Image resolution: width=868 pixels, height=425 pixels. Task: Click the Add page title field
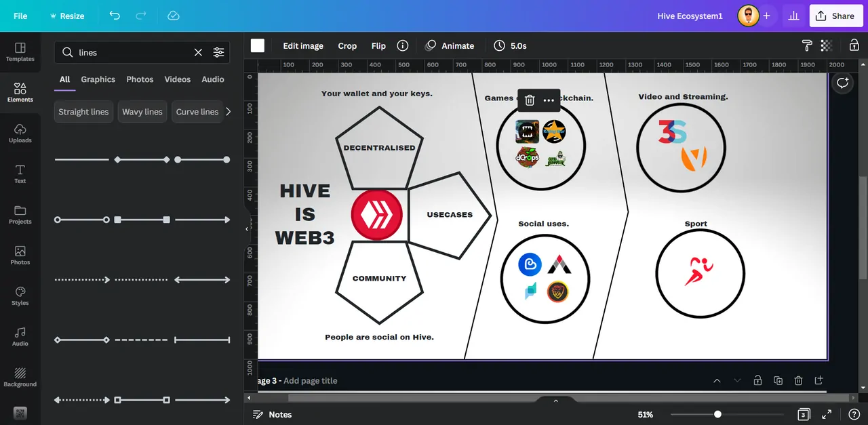point(310,381)
